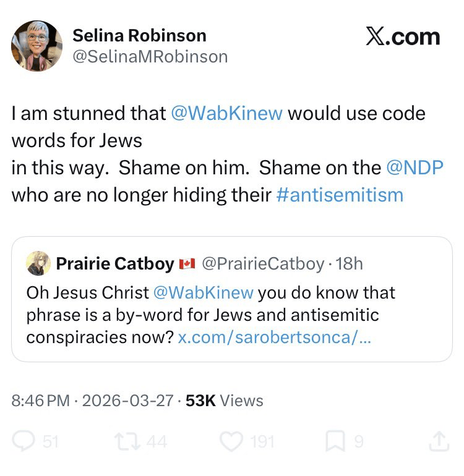Open the x.com/sarobertsonca link
464x476 pixels.
(x=274, y=338)
